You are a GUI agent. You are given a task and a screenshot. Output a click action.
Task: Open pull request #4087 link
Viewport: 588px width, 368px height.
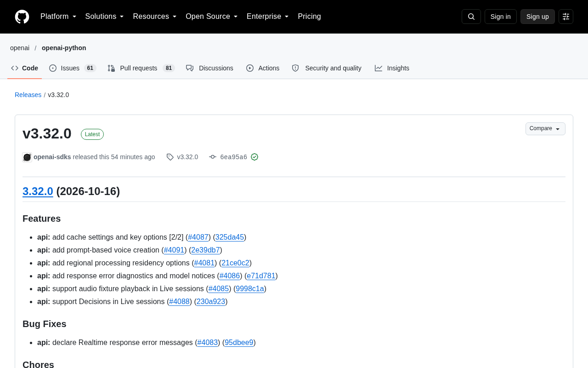coord(198,237)
